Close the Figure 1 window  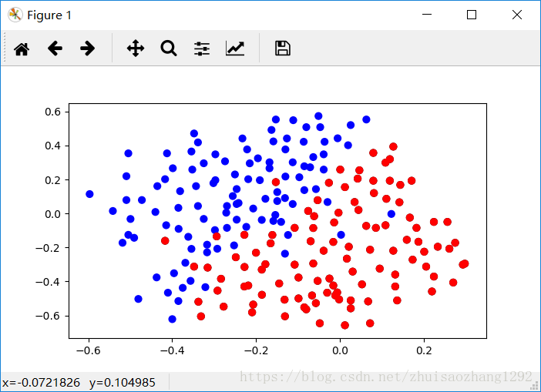pos(517,15)
